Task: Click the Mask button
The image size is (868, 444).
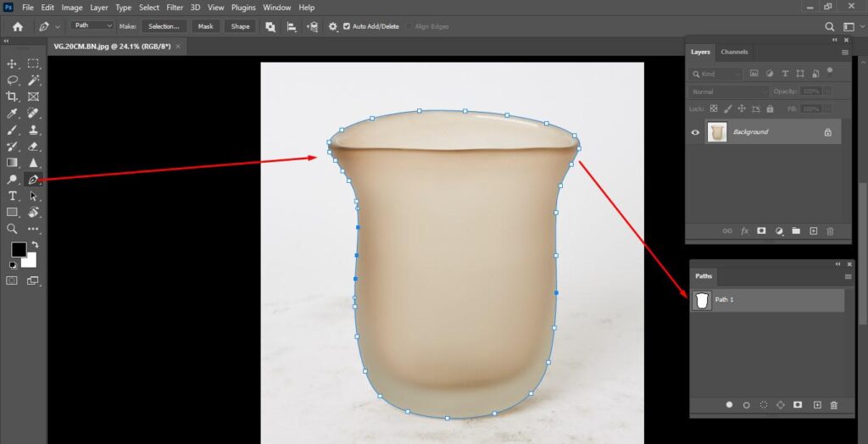Action: [205, 26]
